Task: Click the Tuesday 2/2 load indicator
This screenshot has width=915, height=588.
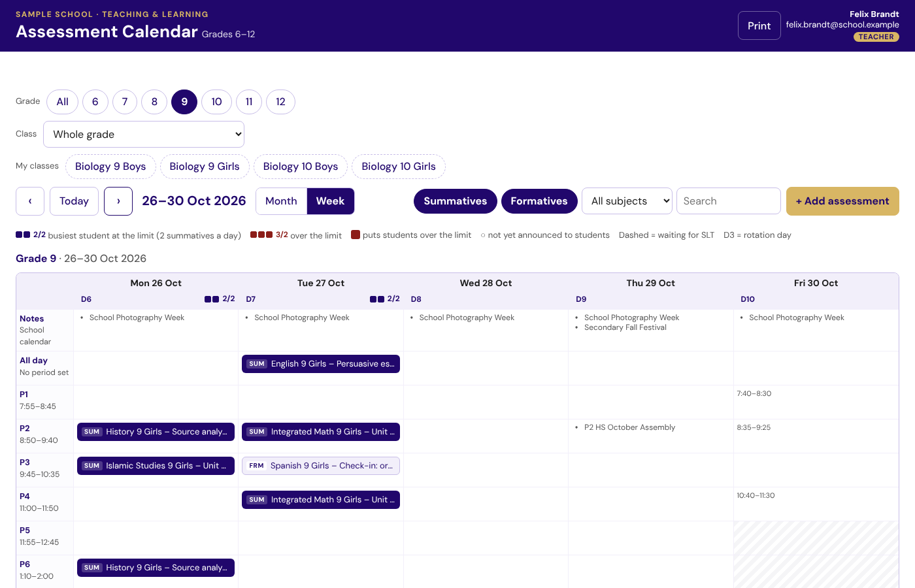Action: coord(384,299)
